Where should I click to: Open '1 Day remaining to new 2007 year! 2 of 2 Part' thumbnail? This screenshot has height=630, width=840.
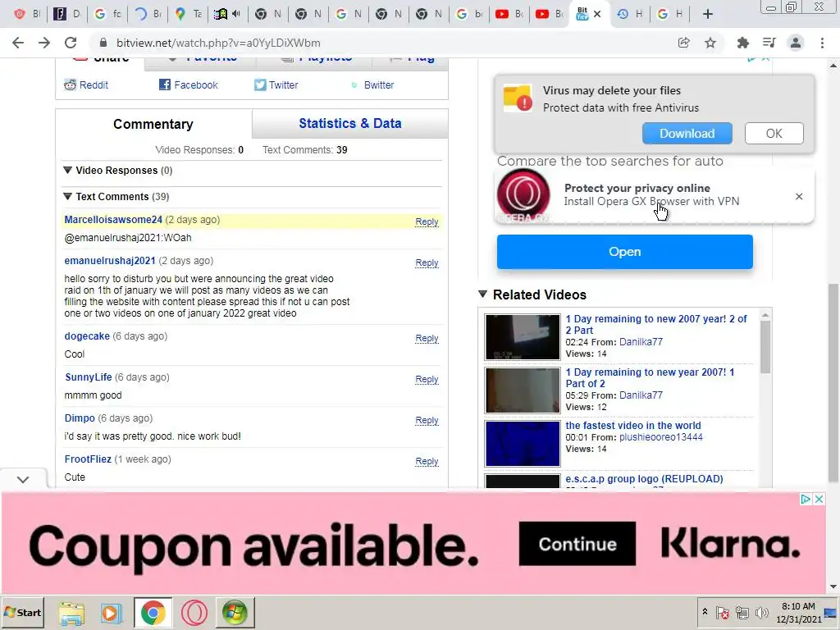click(523, 337)
